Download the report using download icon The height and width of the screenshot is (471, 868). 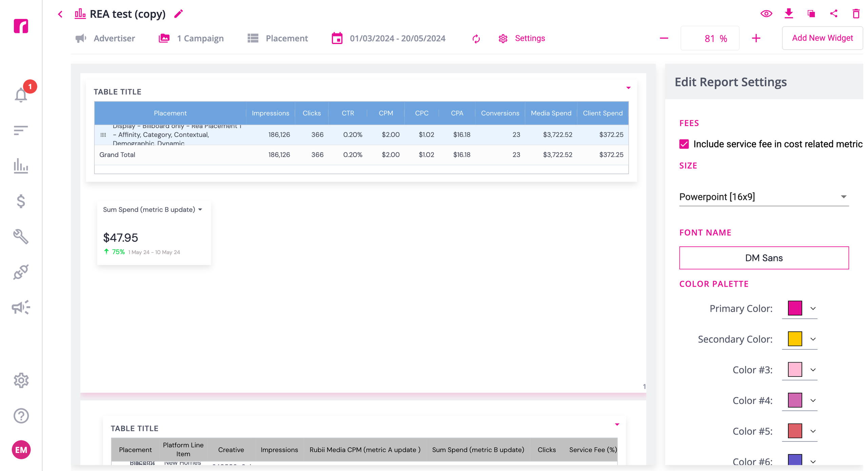coord(788,14)
